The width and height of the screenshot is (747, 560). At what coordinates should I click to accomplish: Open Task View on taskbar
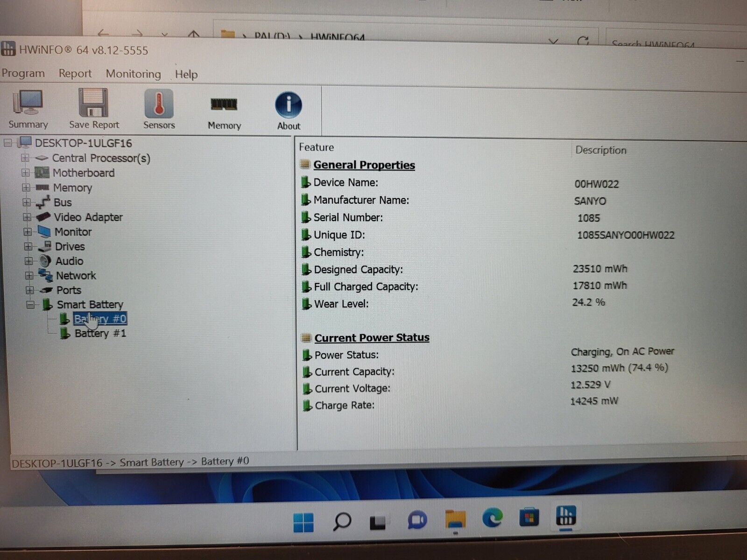(x=378, y=522)
